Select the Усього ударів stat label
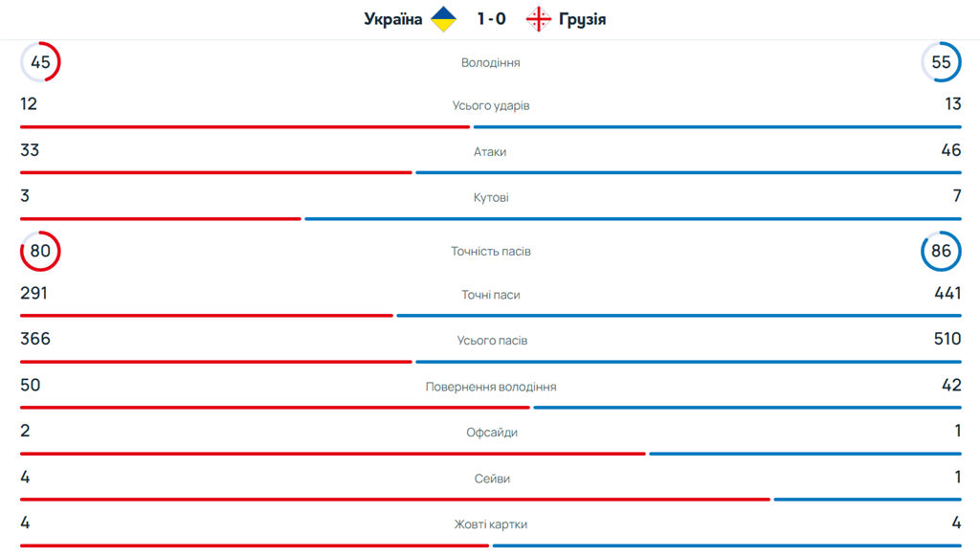Screen dimensions: 980x557 pos(490,105)
